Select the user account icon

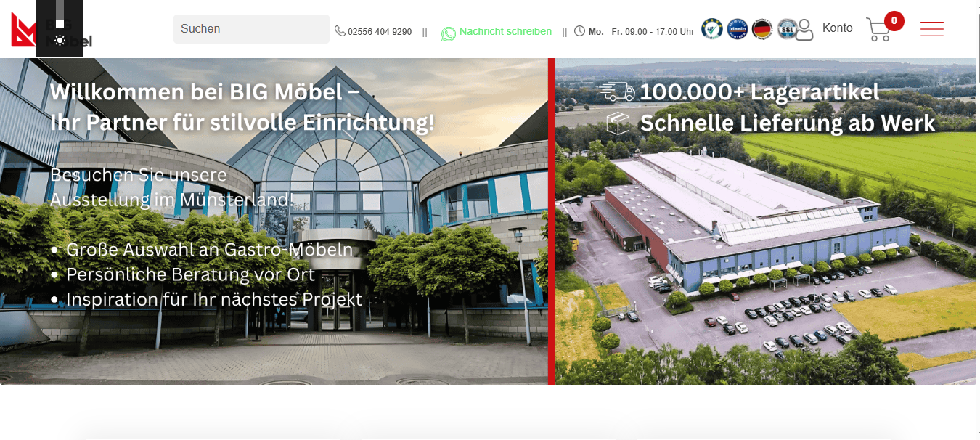click(804, 30)
